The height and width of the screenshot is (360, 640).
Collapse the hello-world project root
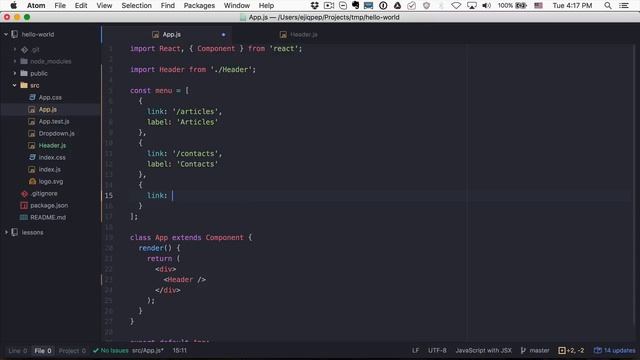[x=6, y=35]
